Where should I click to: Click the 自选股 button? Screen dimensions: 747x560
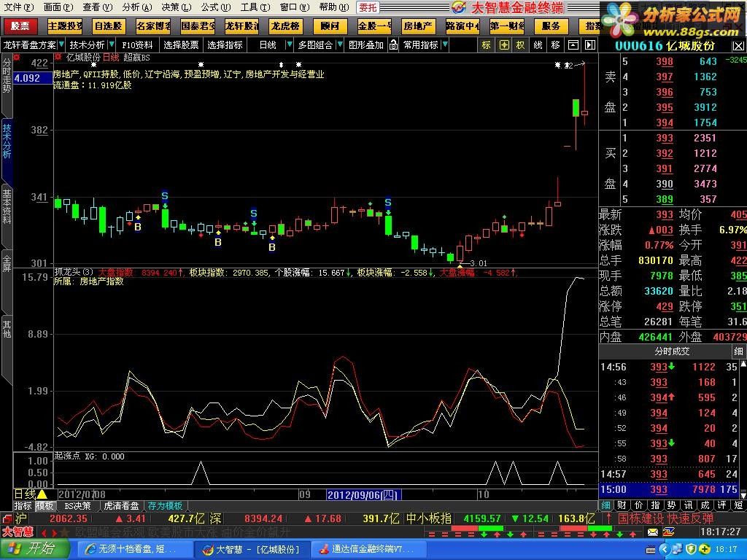(109, 26)
